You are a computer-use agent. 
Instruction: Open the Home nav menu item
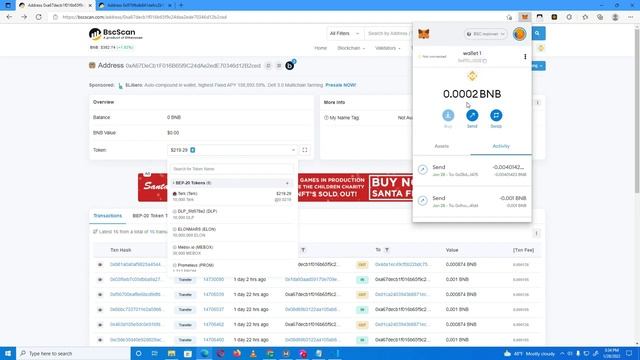[320, 48]
